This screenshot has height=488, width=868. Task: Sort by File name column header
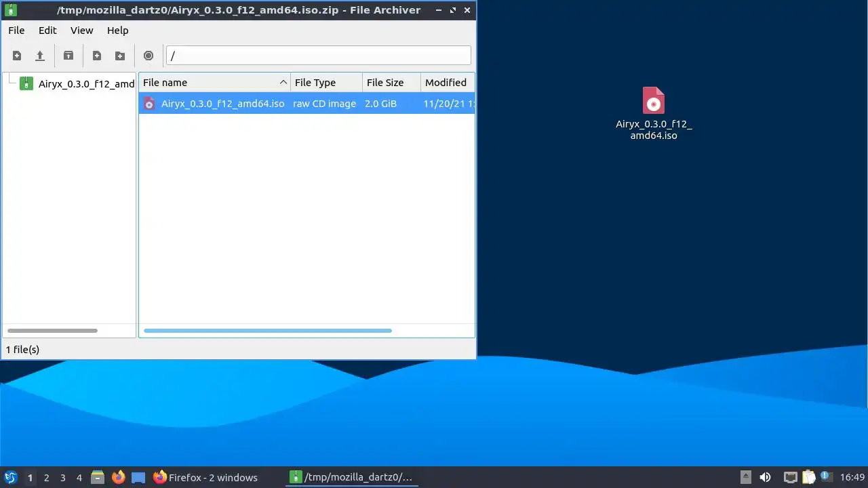pyautogui.click(x=214, y=83)
